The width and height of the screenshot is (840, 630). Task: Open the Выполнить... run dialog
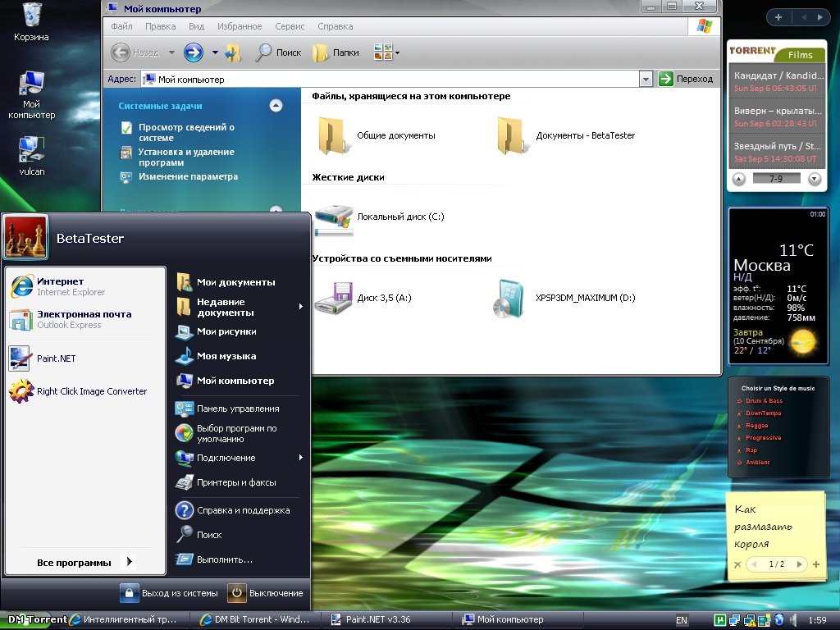[x=214, y=559]
